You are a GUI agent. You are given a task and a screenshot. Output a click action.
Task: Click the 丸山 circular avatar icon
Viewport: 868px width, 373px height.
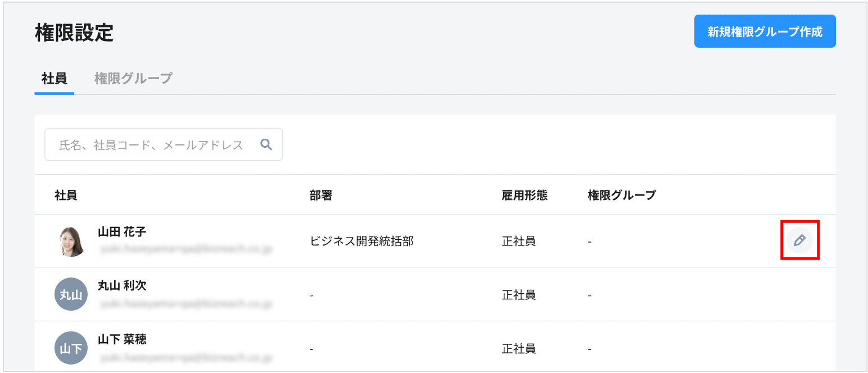pos(71,294)
